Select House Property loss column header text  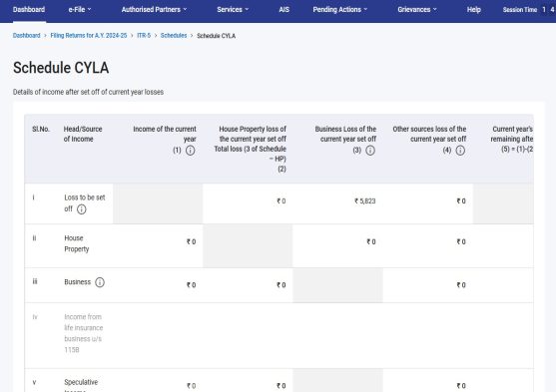click(x=250, y=149)
